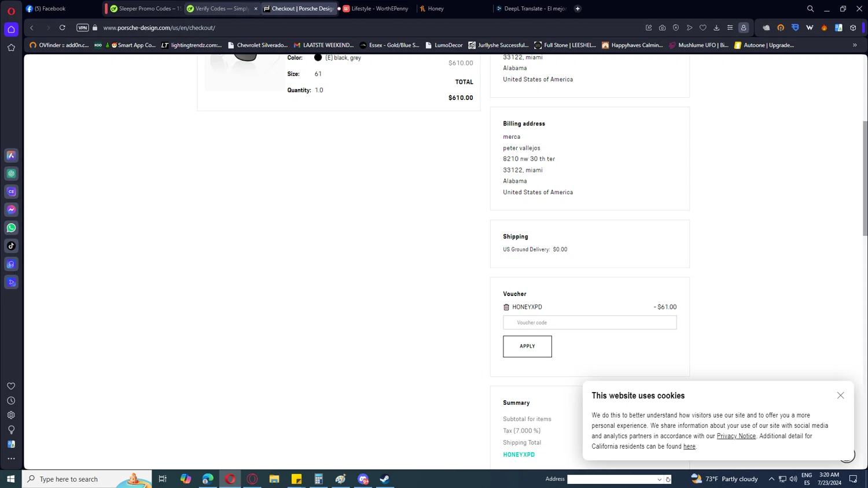Open a new browser tab
The width and height of the screenshot is (868, 488).
(578, 9)
